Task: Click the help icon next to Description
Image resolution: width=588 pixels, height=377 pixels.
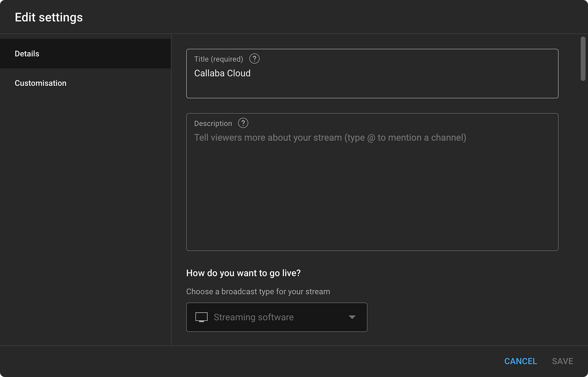Action: click(x=243, y=123)
